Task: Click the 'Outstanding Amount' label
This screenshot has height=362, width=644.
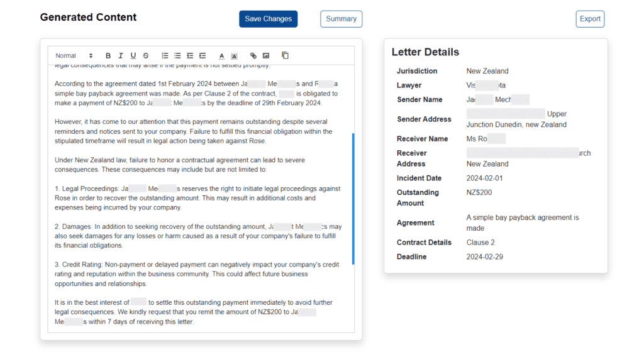Action: [418, 198]
